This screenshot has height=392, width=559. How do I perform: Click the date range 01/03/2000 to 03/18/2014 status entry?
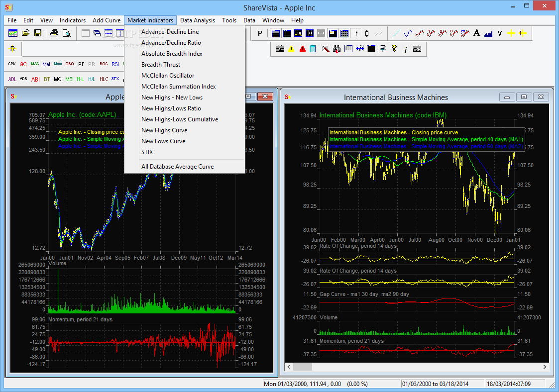click(442, 384)
